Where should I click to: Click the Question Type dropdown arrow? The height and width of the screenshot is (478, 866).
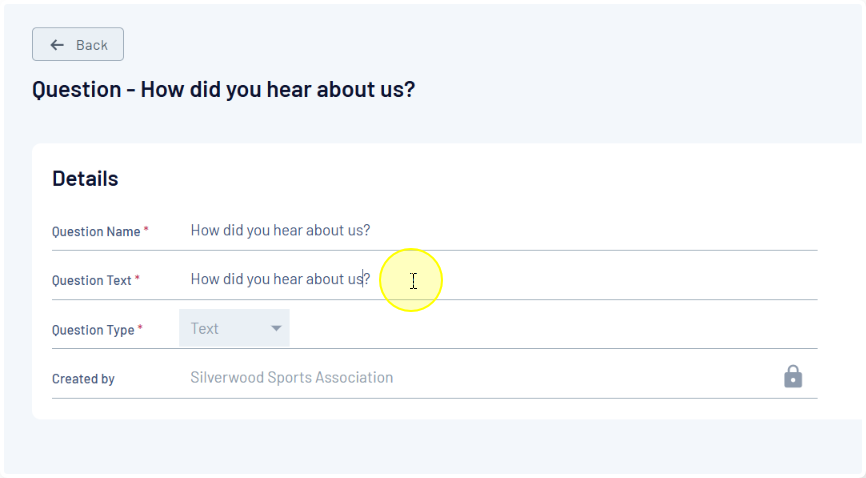point(276,329)
